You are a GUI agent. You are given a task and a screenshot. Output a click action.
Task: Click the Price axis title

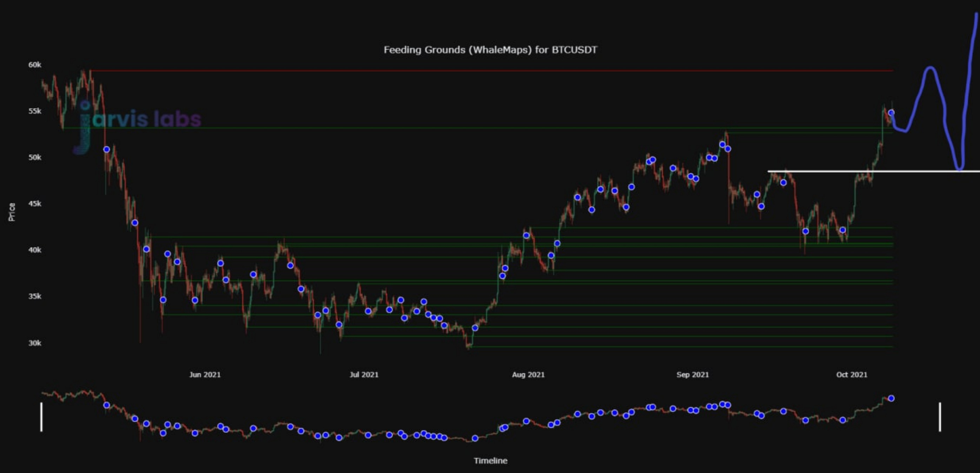pos(12,212)
